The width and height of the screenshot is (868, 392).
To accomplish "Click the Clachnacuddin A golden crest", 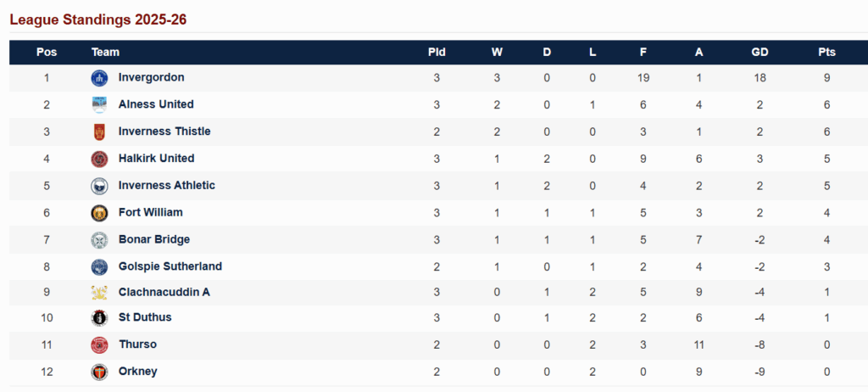I will [x=100, y=293].
